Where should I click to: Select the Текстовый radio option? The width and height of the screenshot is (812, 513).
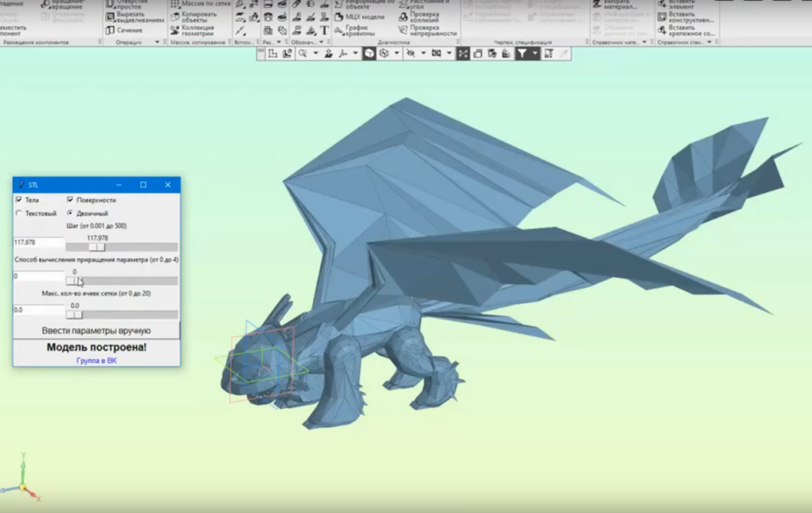coord(19,213)
